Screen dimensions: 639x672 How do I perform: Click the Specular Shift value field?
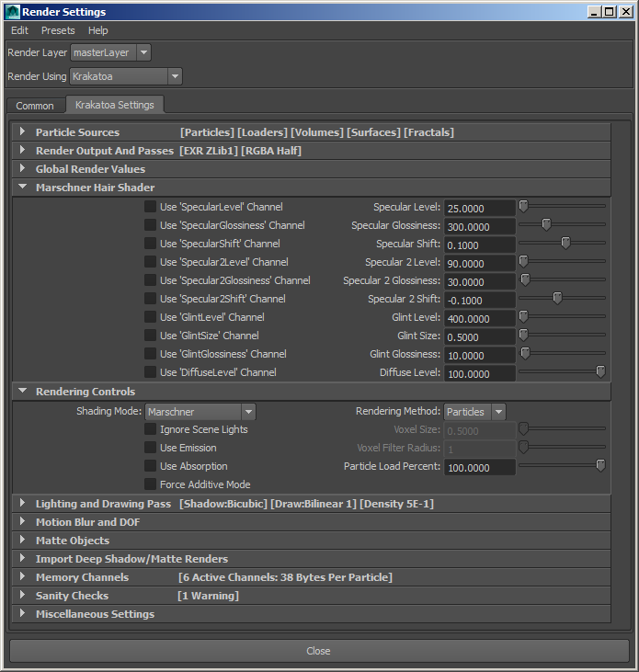[480, 245]
